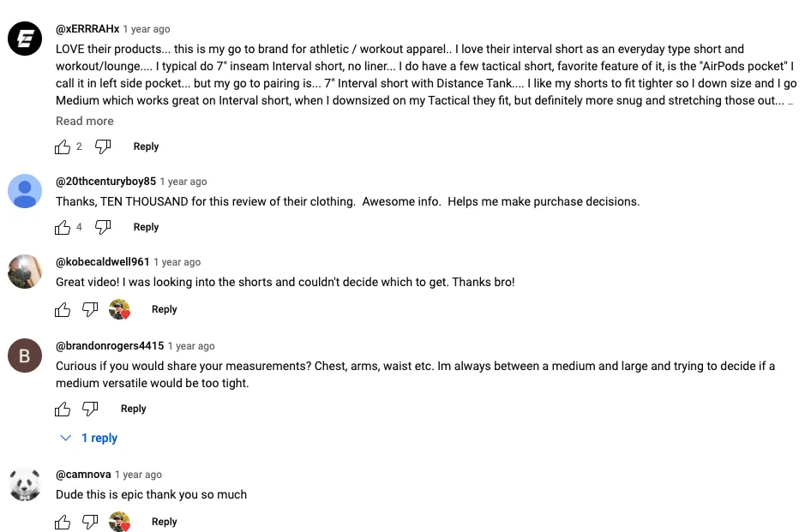Expand the 1 reply thread
Viewport: 805px width, 532px height.
[89, 438]
